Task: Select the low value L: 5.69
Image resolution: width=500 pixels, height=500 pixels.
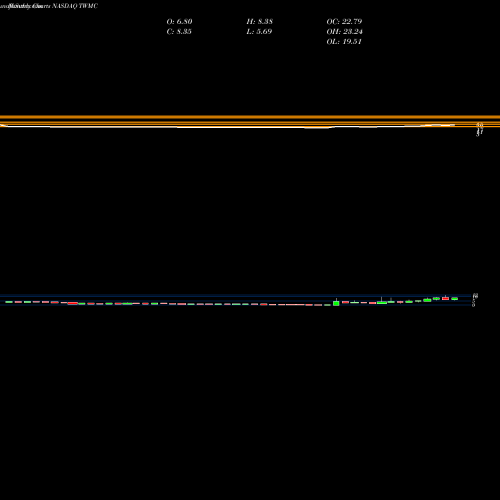Action: [259, 31]
